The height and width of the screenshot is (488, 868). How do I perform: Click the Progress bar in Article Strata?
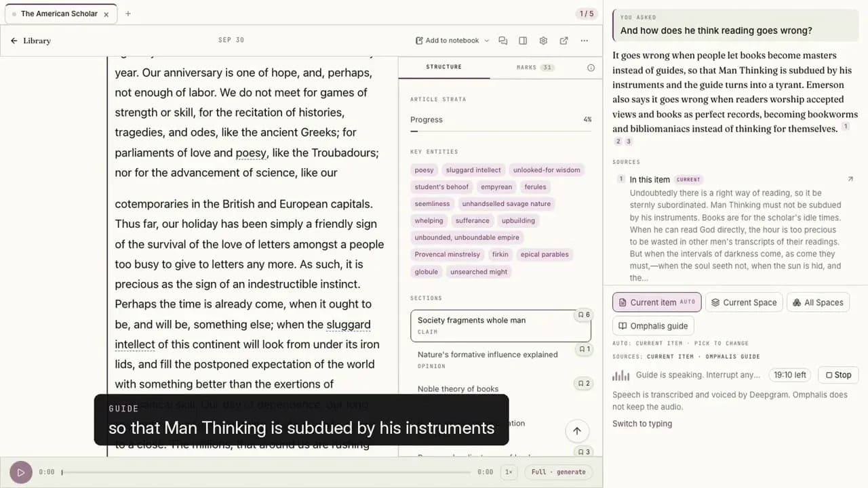point(500,131)
